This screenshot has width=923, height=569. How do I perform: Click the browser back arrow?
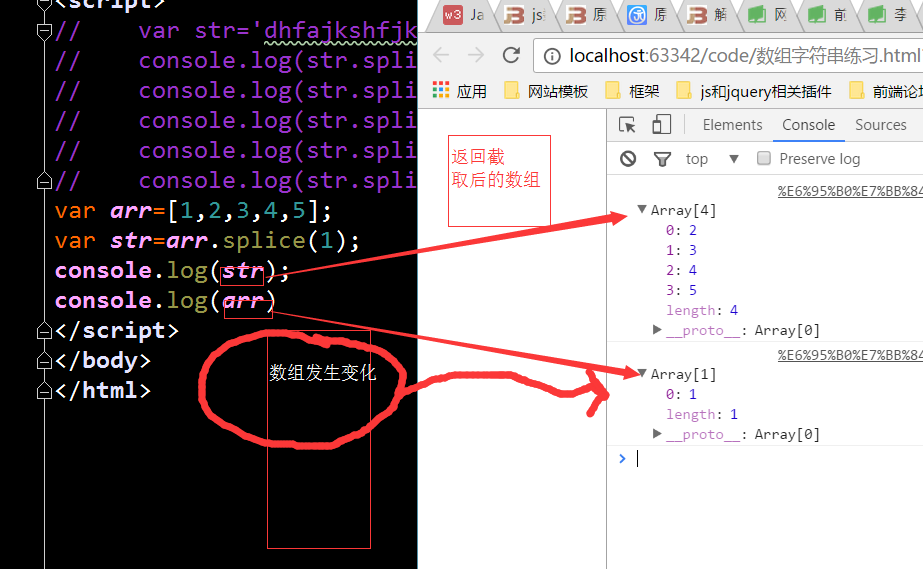441,55
